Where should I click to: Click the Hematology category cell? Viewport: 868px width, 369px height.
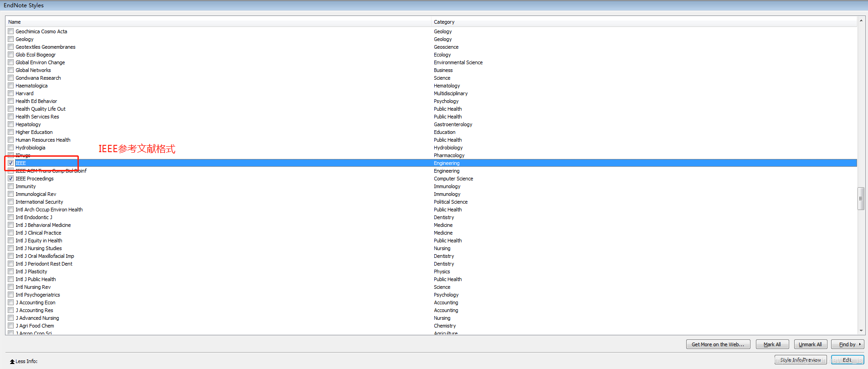coord(447,86)
